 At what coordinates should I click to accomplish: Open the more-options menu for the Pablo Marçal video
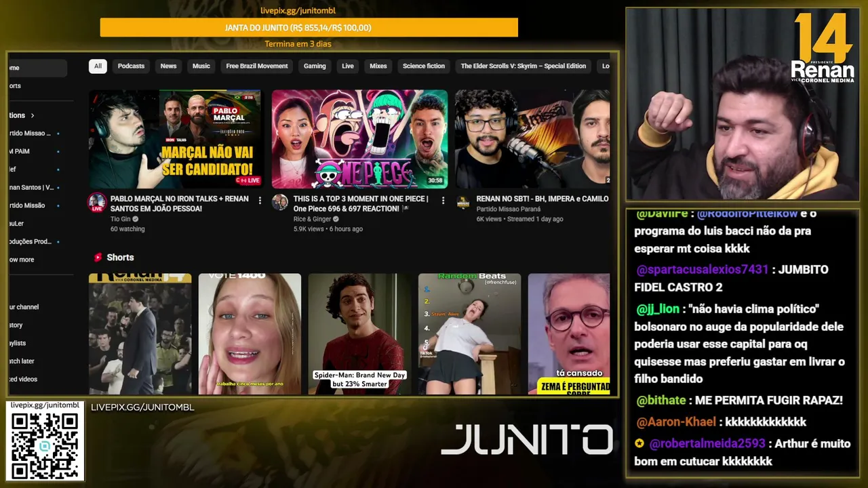(x=260, y=201)
